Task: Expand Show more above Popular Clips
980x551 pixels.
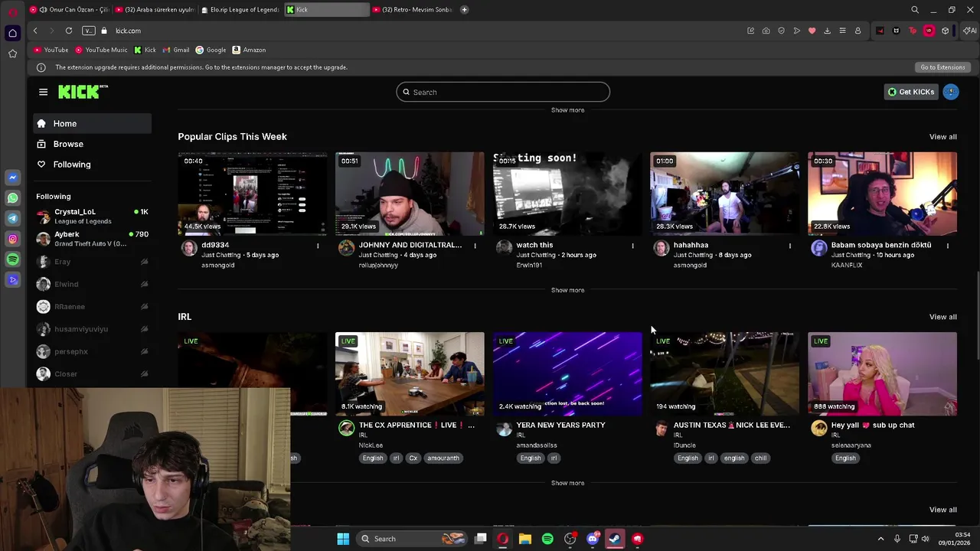Action: tap(567, 110)
